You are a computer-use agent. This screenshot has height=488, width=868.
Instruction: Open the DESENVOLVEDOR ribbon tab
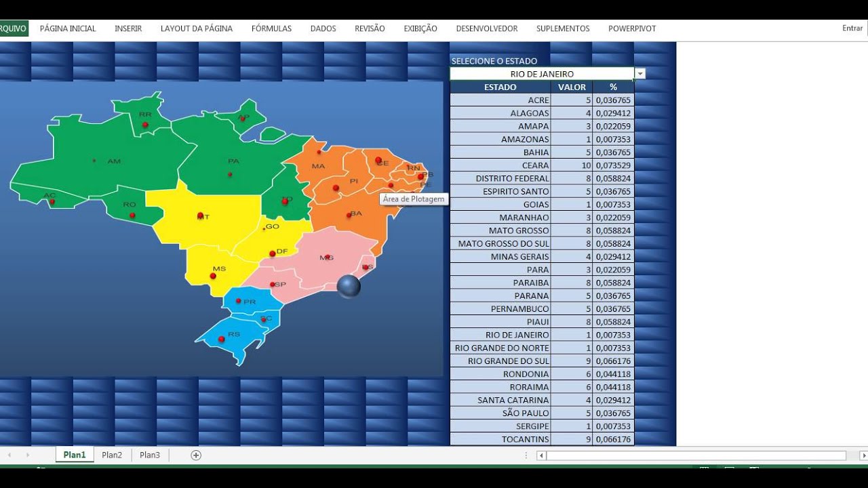[487, 28]
